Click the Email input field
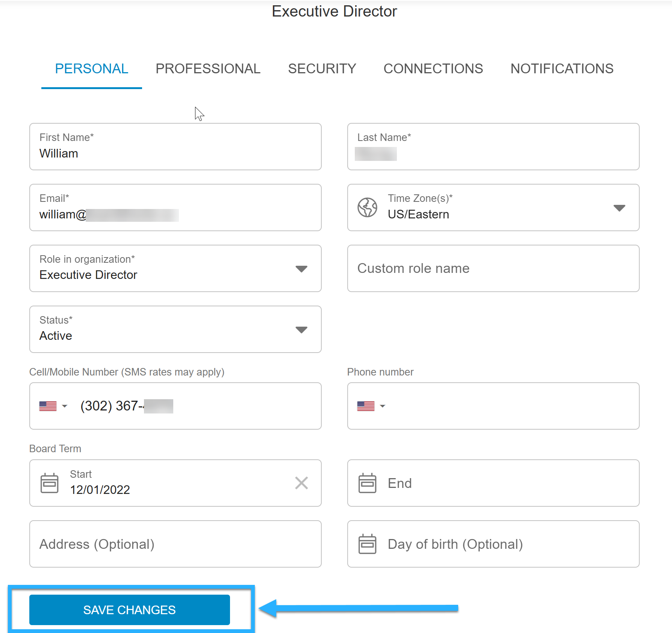The height and width of the screenshot is (633, 672). [176, 207]
